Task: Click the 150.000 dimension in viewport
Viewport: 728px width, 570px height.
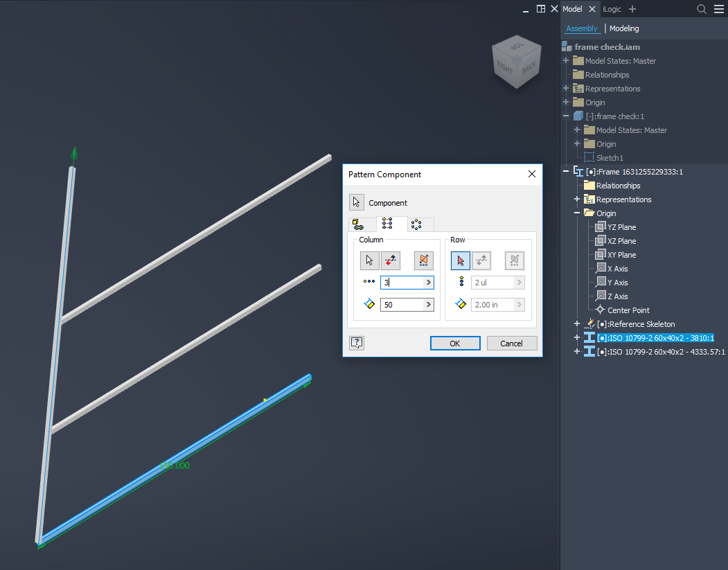Action: point(175,465)
